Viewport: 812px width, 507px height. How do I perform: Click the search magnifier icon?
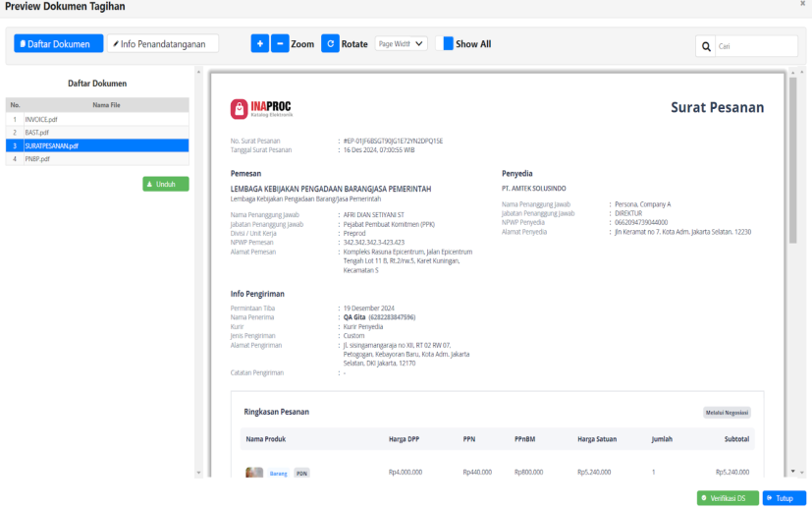[705, 46]
